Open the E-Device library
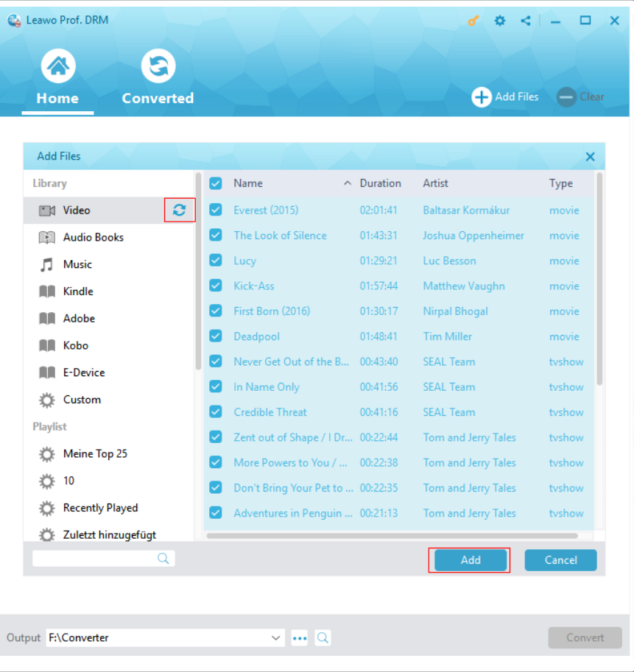This screenshot has width=634, height=672. point(109,372)
